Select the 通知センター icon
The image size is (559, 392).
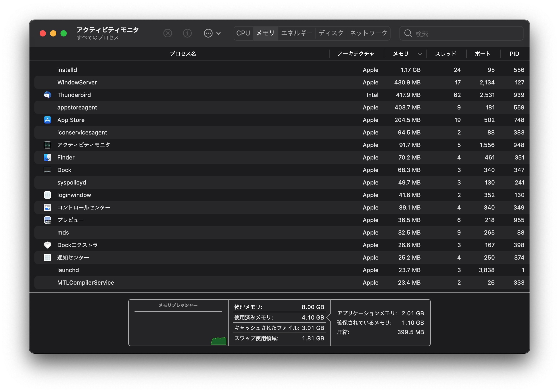click(x=47, y=258)
